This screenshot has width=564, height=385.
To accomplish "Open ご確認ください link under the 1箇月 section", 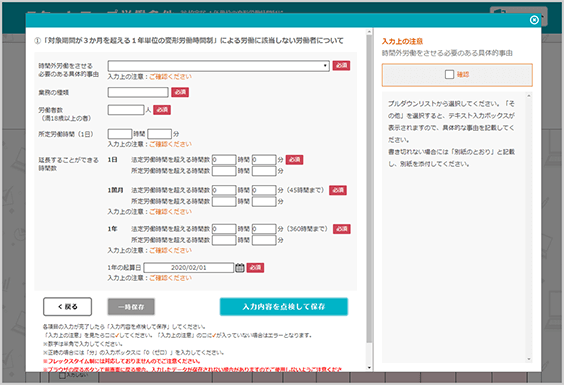I will (x=170, y=212).
